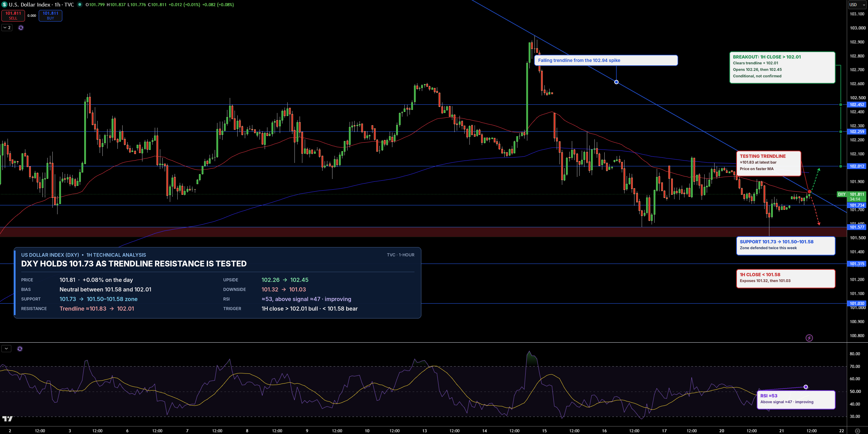Click the 101.315 price axis label
The width and height of the screenshot is (868, 434).
[x=857, y=264]
